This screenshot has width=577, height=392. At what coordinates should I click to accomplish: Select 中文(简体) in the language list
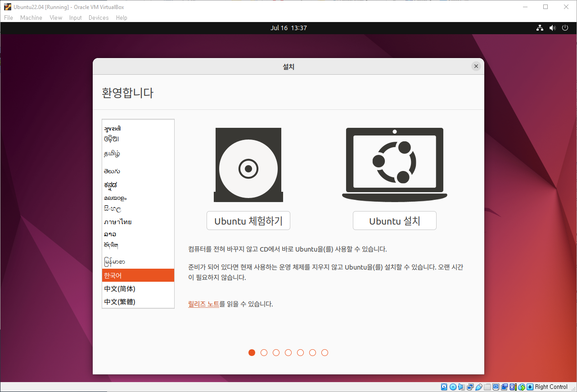pos(138,288)
